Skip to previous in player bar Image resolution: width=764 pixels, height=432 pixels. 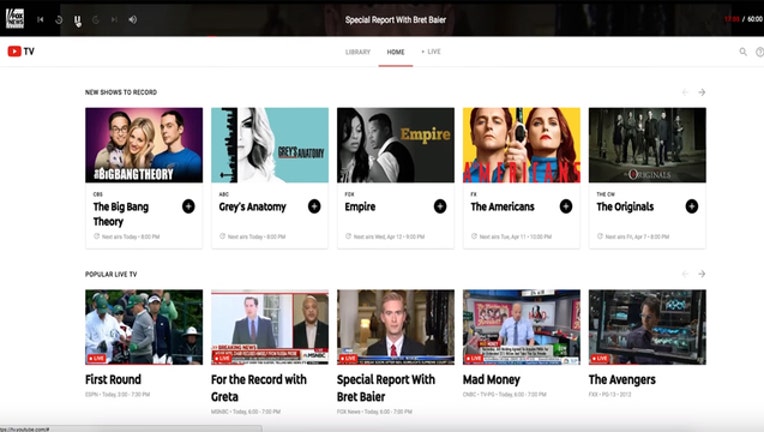pyautogui.click(x=40, y=19)
